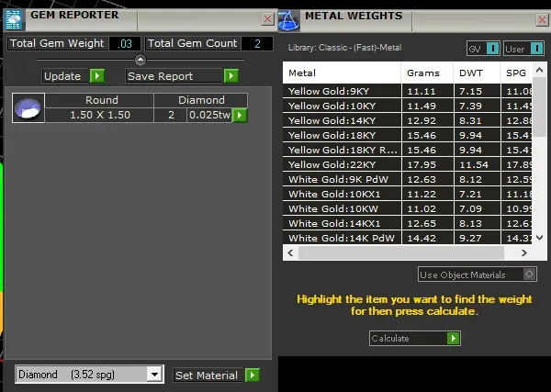The height and width of the screenshot is (392, 551).
Task: Click the Save Report button
Action: coord(182,76)
